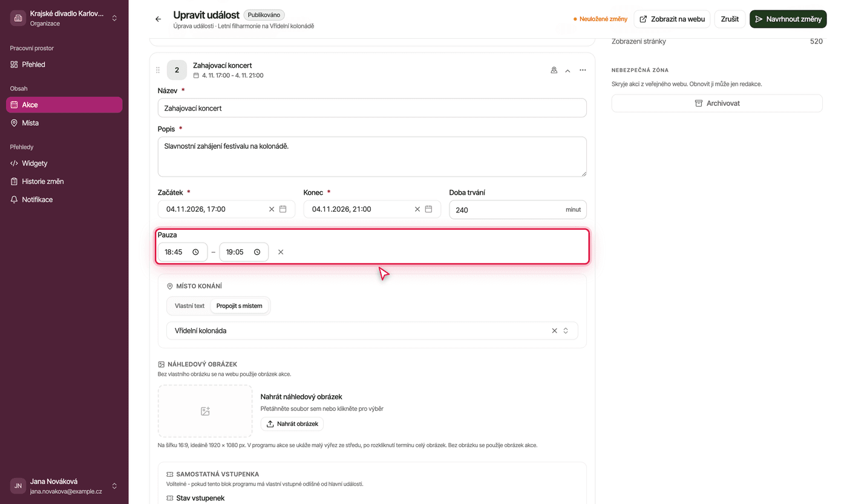Clear the Vřídelní kolonáda place selection
The image size is (847, 504).
click(554, 331)
